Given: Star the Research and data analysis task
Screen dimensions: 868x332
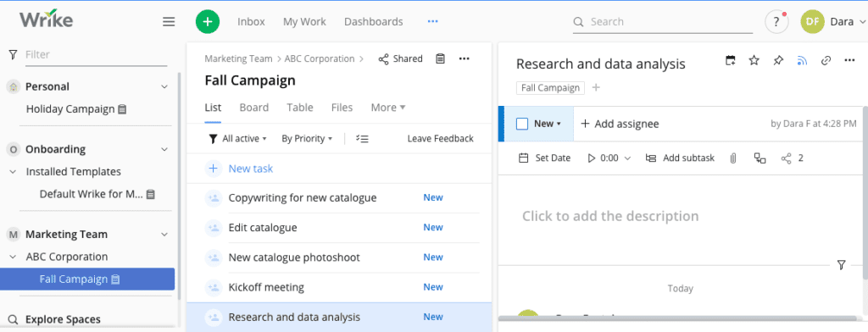Looking at the screenshot, I should [x=754, y=60].
